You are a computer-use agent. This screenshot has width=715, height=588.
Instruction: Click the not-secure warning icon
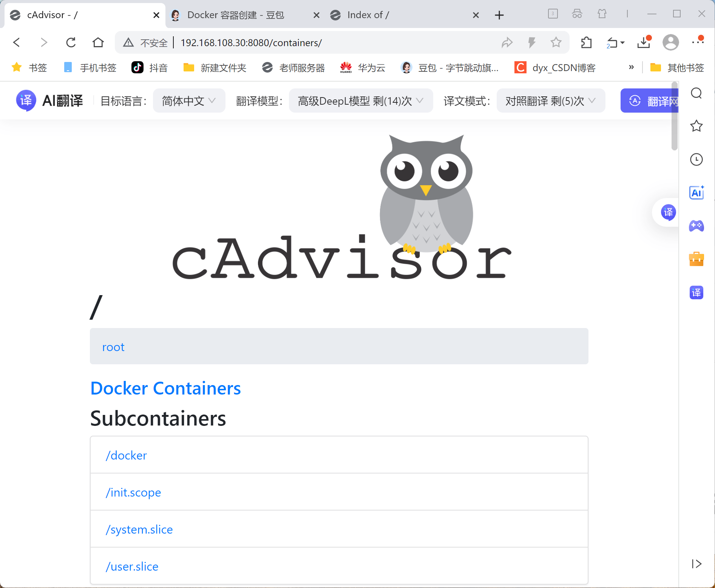point(128,42)
